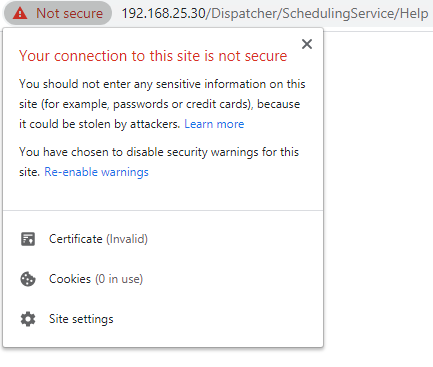Click the cookie icon
This screenshot has width=433, height=367.
pos(28,279)
